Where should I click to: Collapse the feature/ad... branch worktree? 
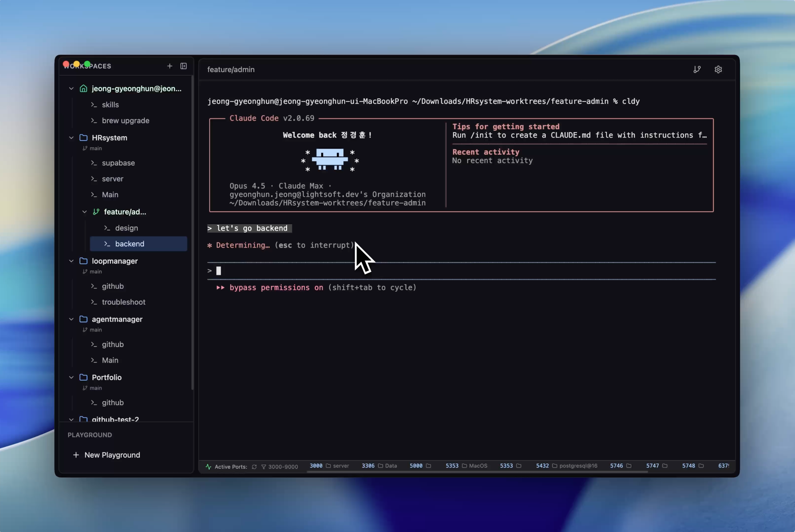pyautogui.click(x=85, y=212)
